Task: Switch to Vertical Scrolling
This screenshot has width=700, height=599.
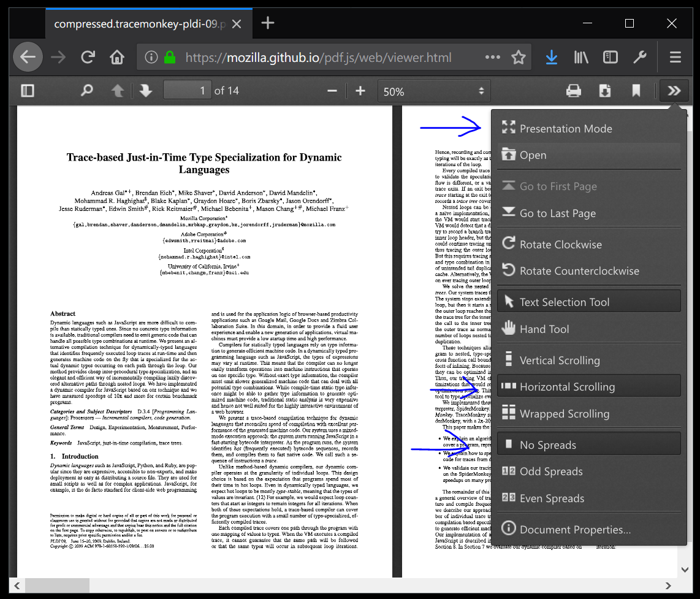Action: pyautogui.click(x=589, y=360)
